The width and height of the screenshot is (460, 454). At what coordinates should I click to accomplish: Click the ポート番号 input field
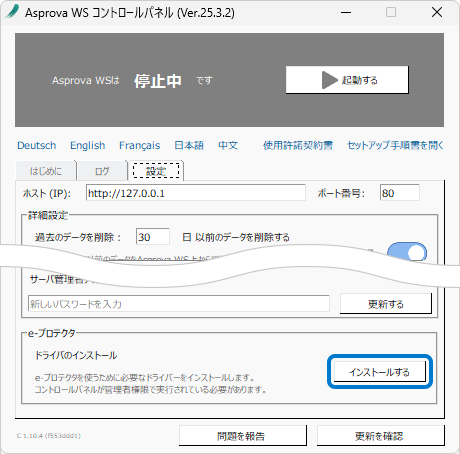click(x=400, y=193)
